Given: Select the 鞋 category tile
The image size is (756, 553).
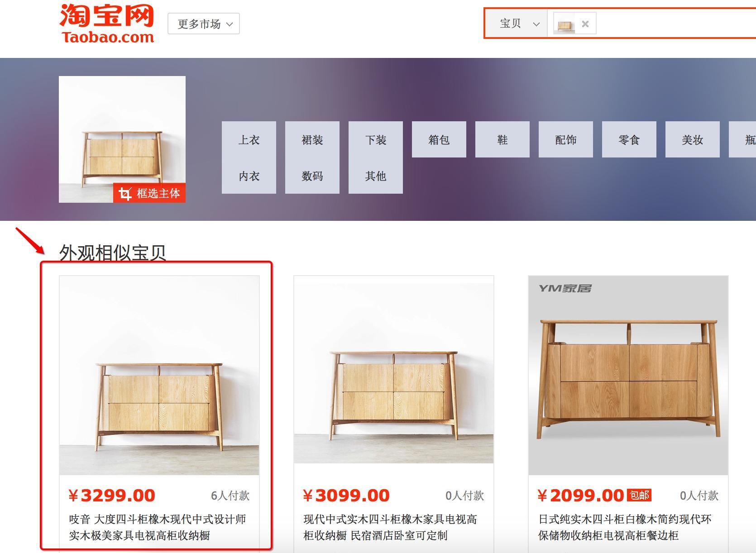Looking at the screenshot, I should coord(502,139).
